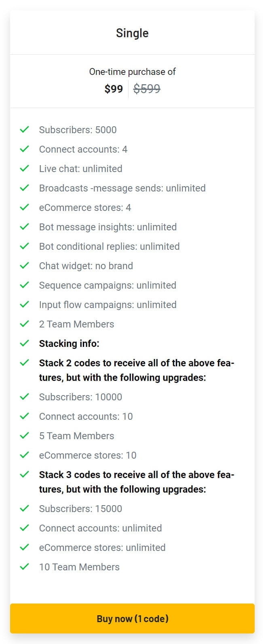This screenshot has width=266, height=644.
Task: Click the Stack 2 codes upgrade heading
Action: (137, 370)
